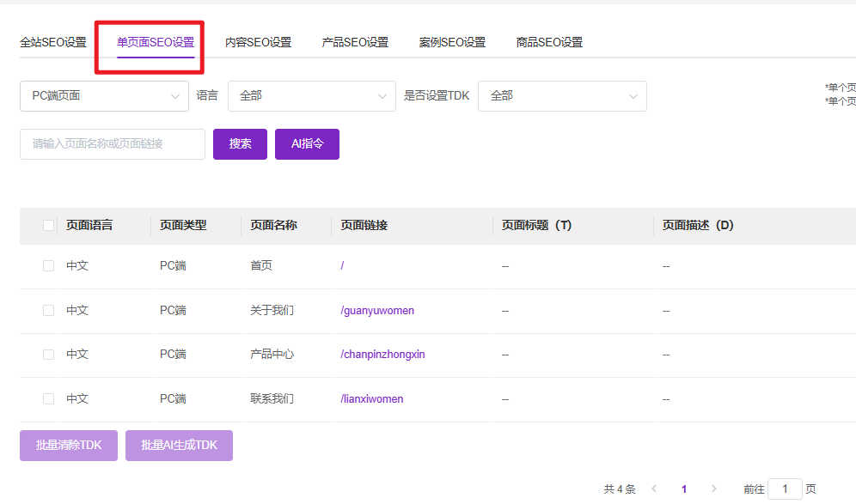Expand the 是否设置TDK dropdown

562,96
